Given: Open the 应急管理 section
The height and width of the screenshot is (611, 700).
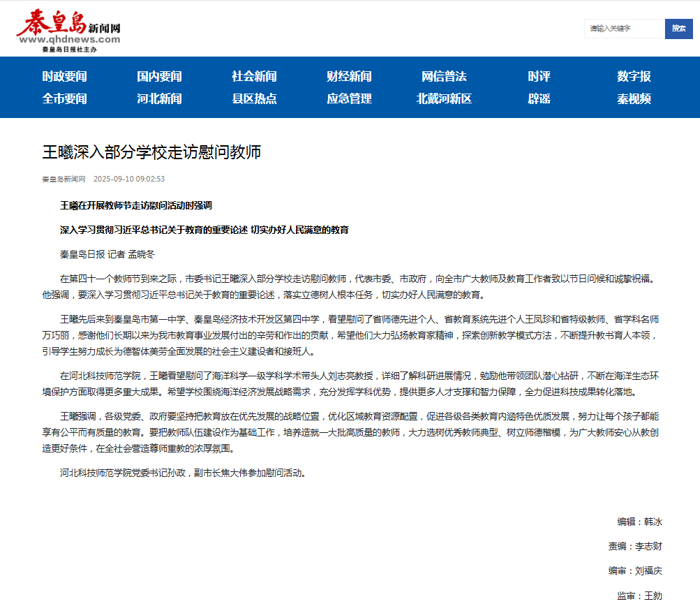Looking at the screenshot, I should [x=349, y=99].
